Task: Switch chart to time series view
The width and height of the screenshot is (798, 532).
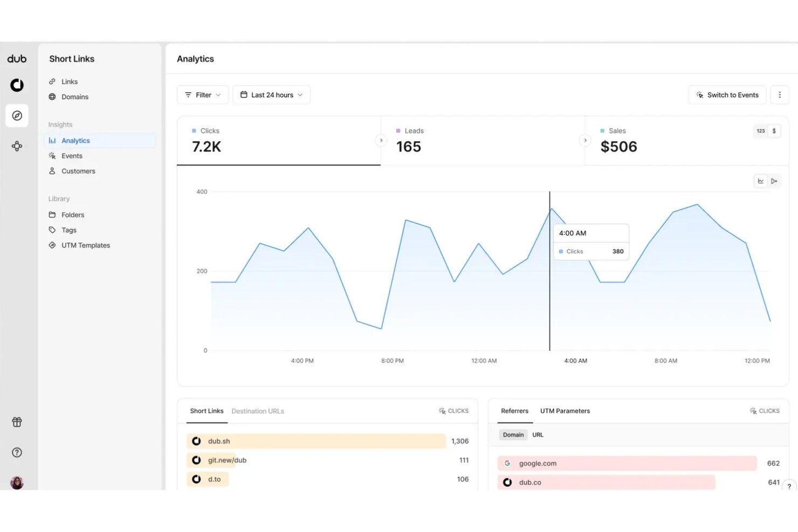Action: pos(761,181)
